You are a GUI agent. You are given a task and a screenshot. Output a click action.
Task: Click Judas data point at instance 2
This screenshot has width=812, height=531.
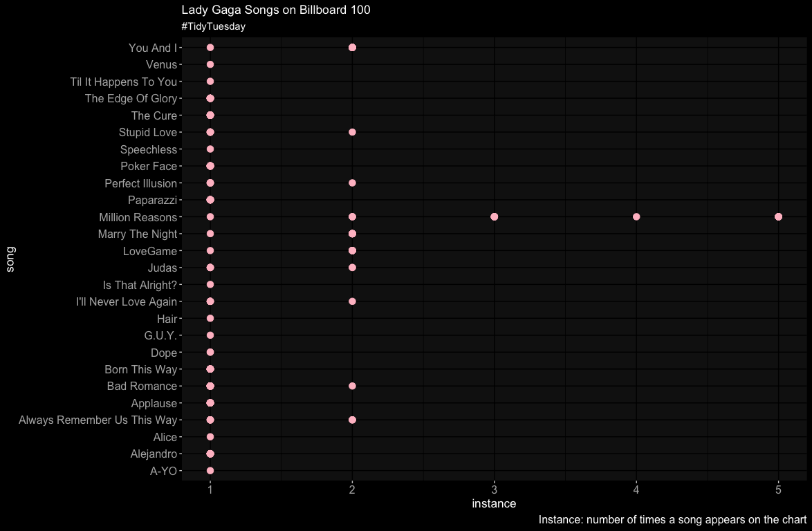coord(352,268)
